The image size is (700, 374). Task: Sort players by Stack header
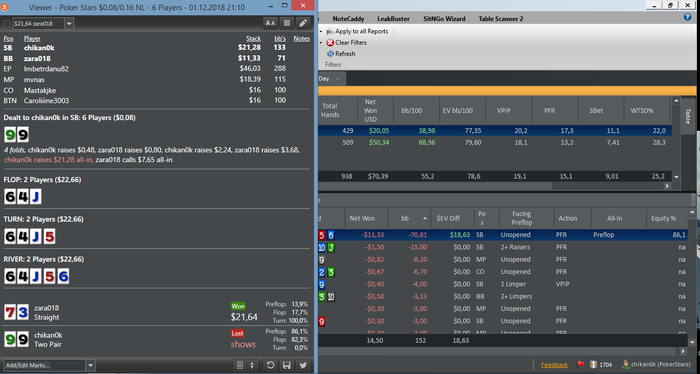pyautogui.click(x=253, y=38)
